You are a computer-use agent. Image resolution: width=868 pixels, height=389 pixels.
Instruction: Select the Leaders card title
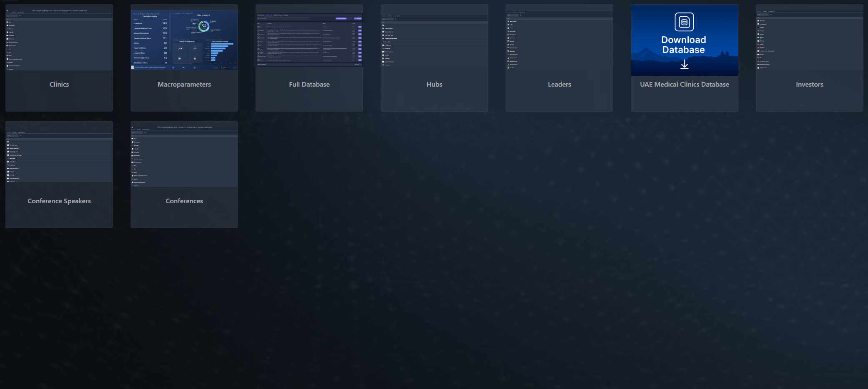coord(559,85)
